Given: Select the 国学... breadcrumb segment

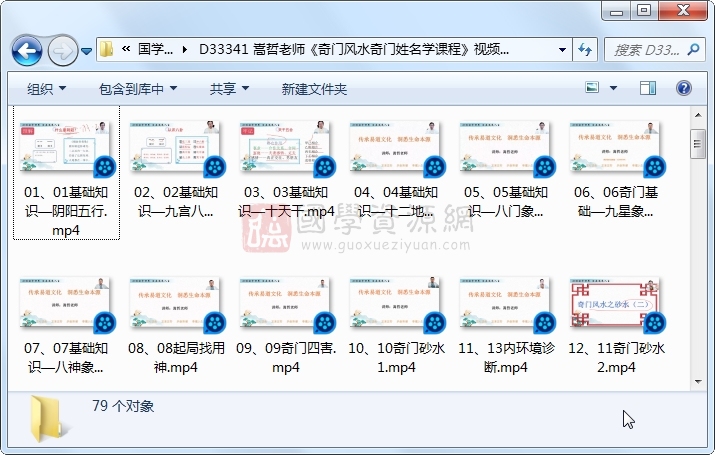Looking at the screenshot, I should pyautogui.click(x=155, y=49).
